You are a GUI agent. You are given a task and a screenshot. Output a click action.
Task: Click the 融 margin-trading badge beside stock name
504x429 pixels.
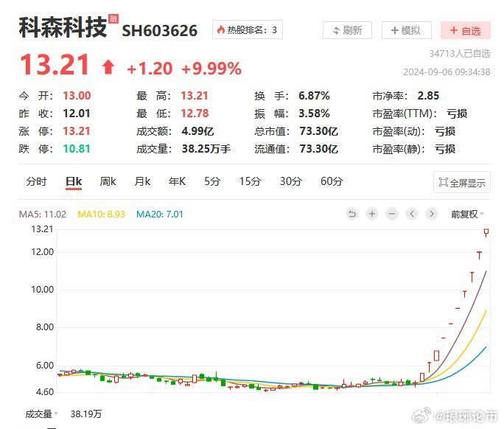113,18
